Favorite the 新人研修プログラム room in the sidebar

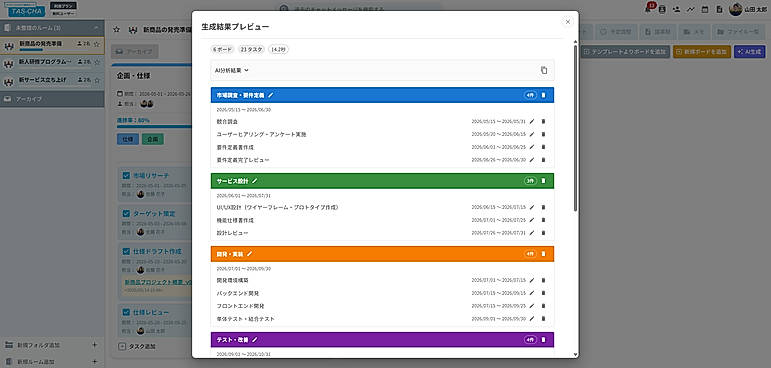point(97,62)
